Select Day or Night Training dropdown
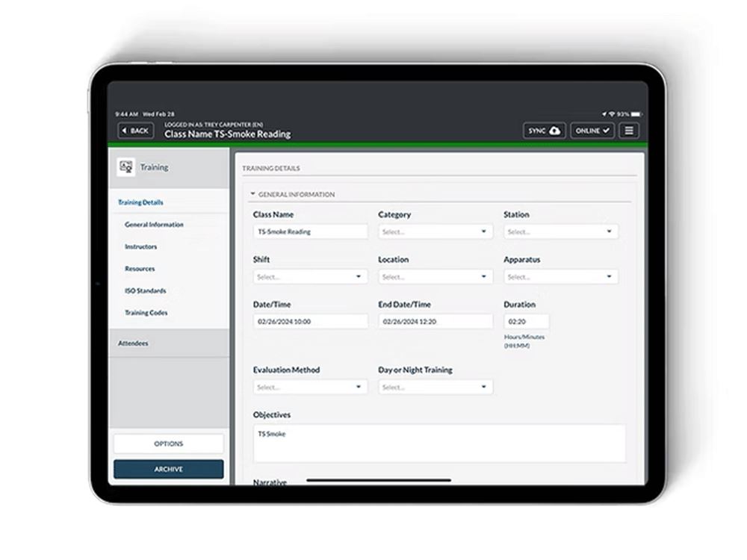Image resolution: width=747 pixels, height=560 pixels. 435,388
